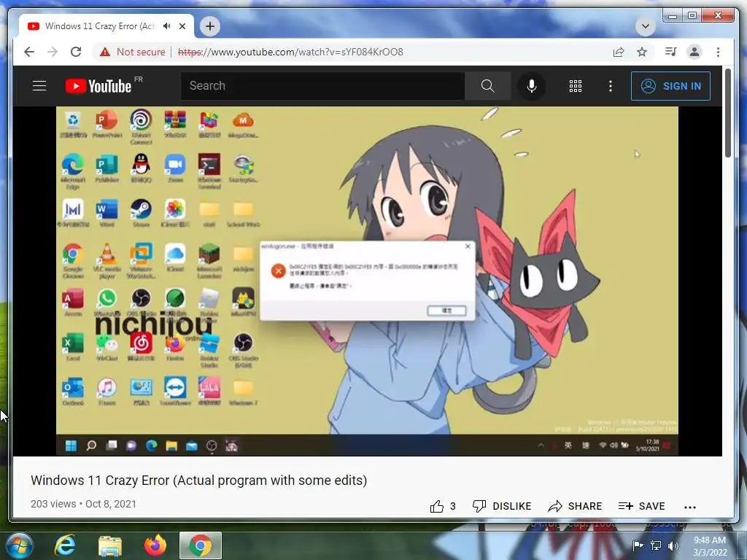Open the system volume icon
747x560 pixels.
tap(673, 545)
